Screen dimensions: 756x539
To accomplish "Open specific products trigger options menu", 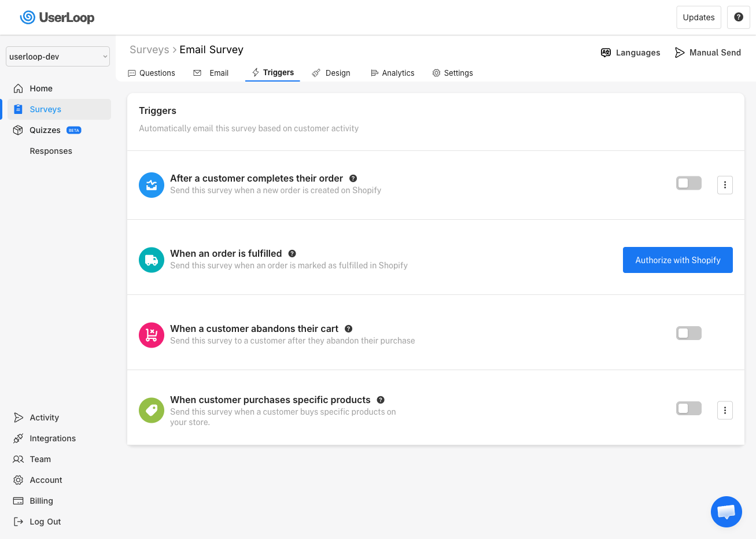I will pyautogui.click(x=725, y=410).
